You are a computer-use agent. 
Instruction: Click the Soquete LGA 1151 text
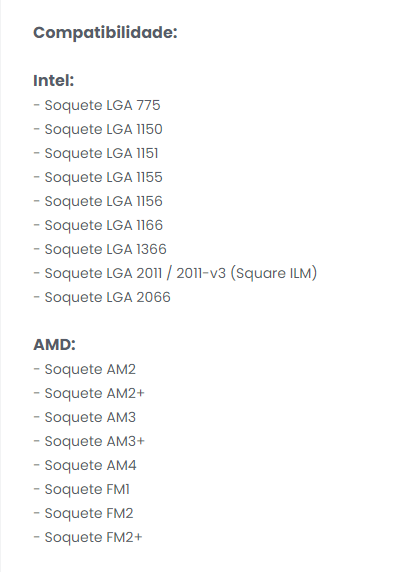[x=96, y=154]
